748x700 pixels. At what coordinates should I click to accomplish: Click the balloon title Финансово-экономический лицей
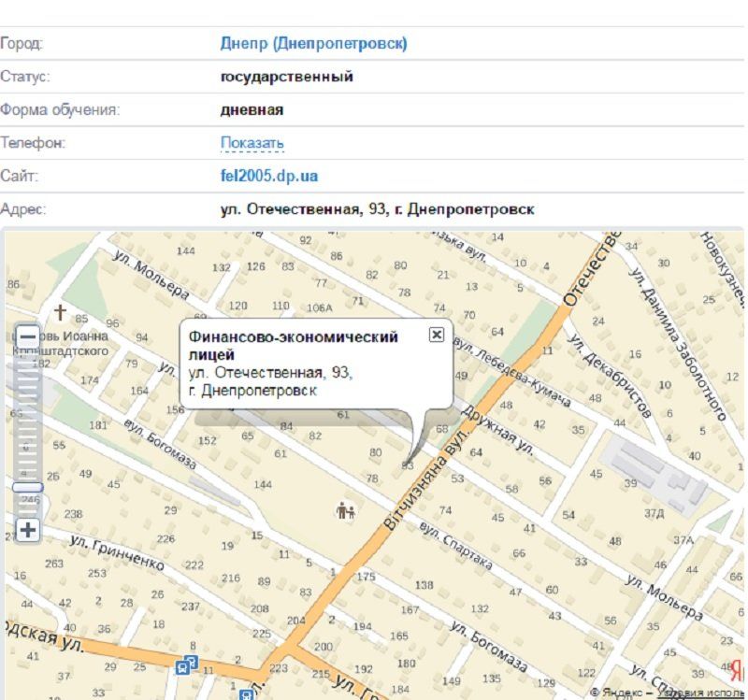[293, 345]
